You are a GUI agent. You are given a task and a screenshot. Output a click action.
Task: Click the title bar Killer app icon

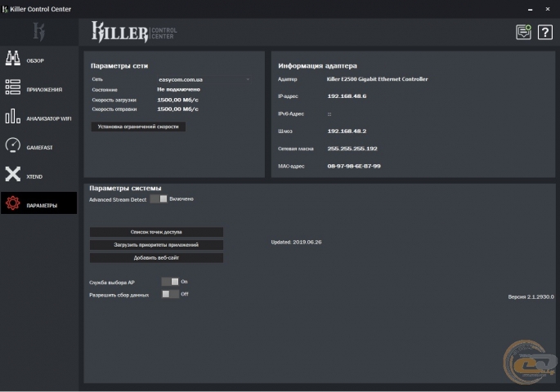[x=5, y=9]
